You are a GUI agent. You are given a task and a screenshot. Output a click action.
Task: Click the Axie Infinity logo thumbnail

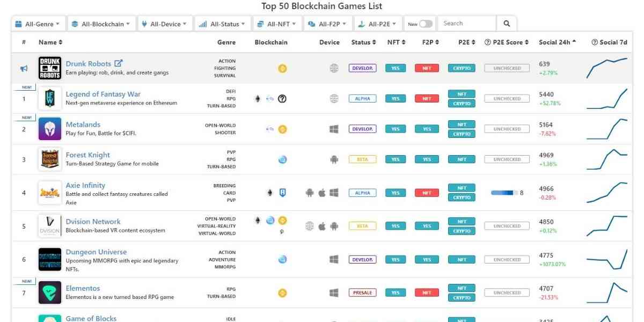[x=50, y=193]
